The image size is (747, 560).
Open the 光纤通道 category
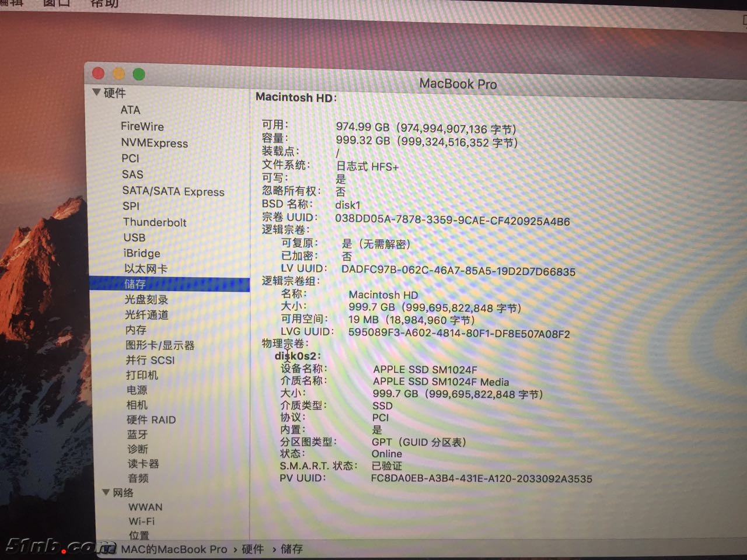(x=146, y=314)
